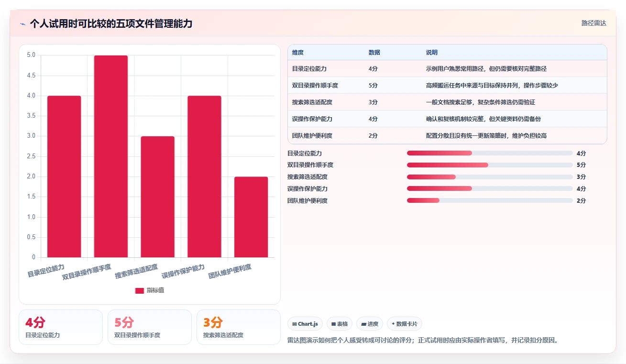Click the 搜索筛选适配度 progress bar
The image size is (626, 364).
tap(490, 177)
